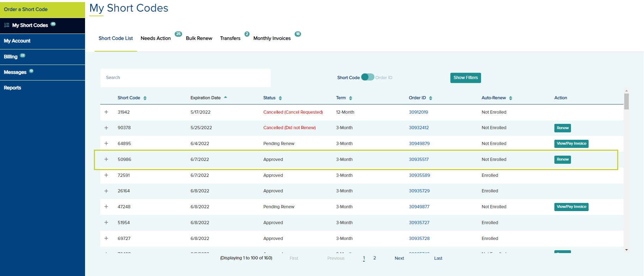Viewport: 644px width, 276px height.
Task: Click list icon beside My Short Codes
Action: [x=7, y=25]
